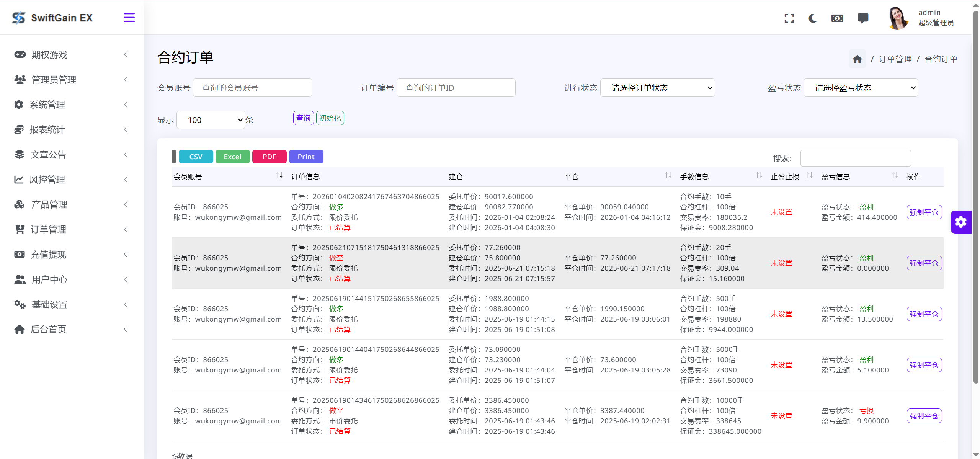
Task: Select the 风控管理 chart icon
Action: point(20,180)
